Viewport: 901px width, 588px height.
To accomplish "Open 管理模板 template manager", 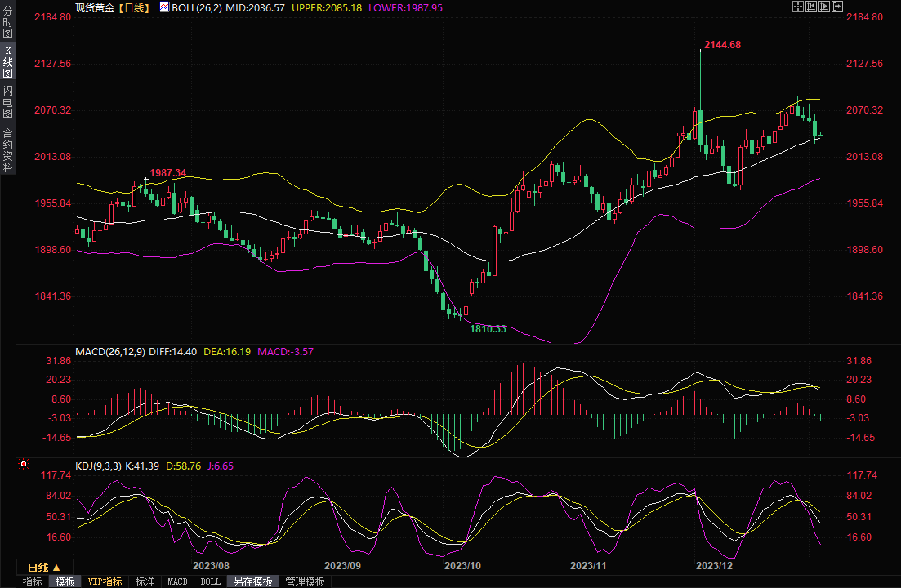I will (305, 581).
